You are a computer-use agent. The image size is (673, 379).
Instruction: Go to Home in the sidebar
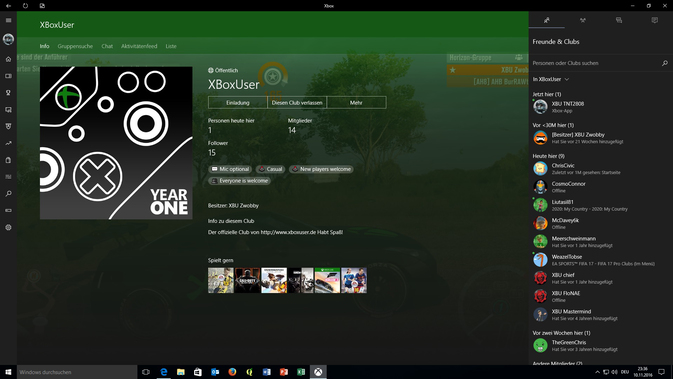tap(8, 59)
